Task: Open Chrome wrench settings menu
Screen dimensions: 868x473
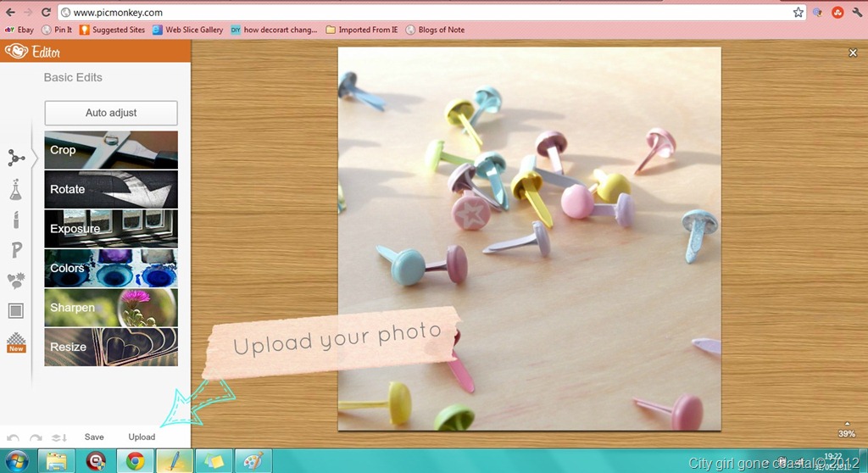Action: (x=858, y=12)
